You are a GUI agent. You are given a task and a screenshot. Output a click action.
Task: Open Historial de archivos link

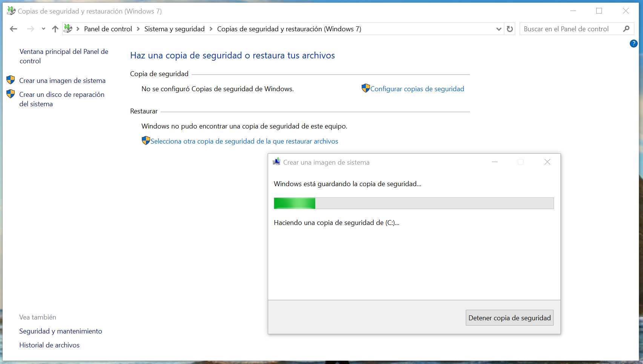tap(49, 345)
